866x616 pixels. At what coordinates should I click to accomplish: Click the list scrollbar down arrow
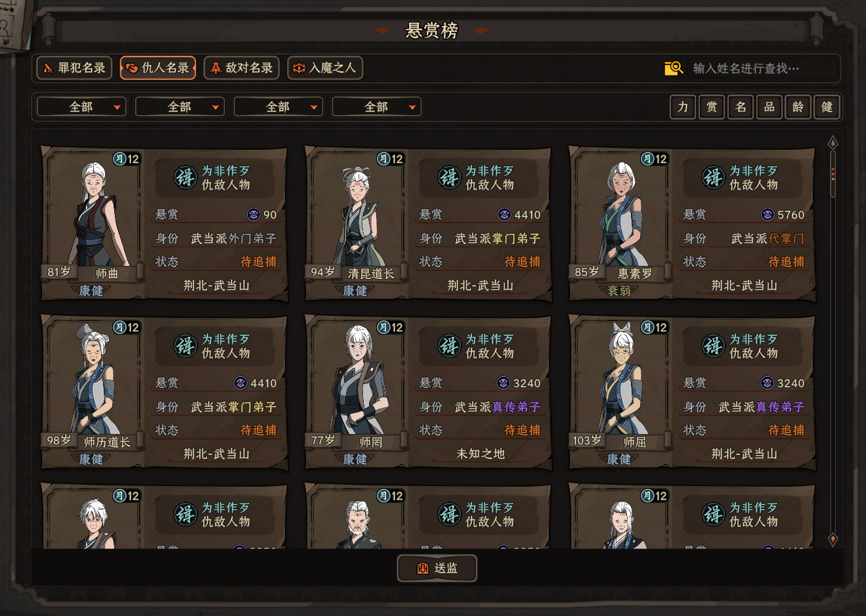coord(833,539)
